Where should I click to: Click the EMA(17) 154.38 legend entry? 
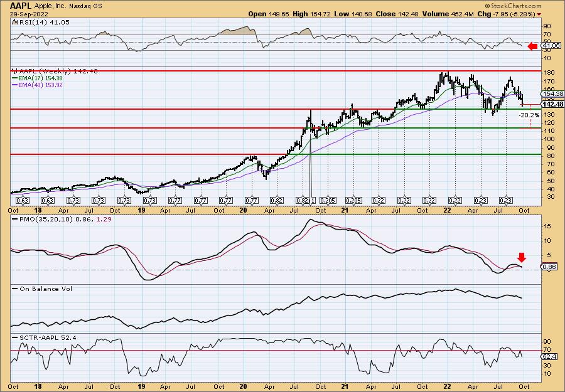[37, 78]
